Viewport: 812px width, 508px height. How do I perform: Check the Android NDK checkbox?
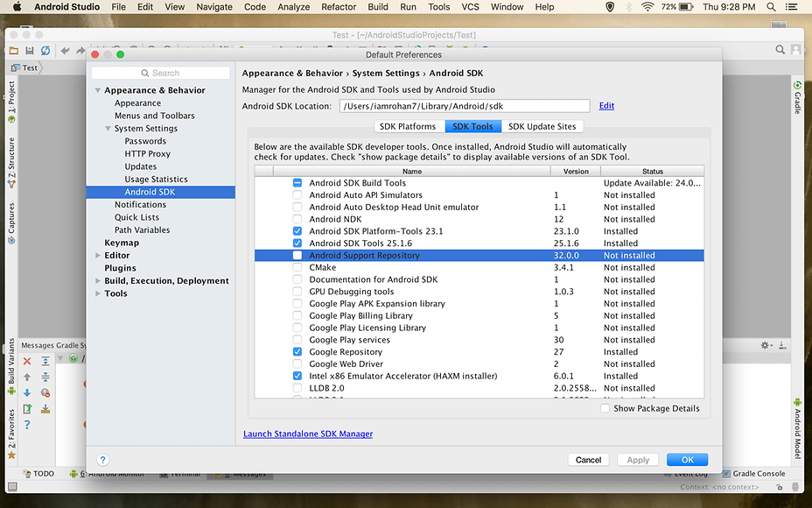(x=297, y=219)
